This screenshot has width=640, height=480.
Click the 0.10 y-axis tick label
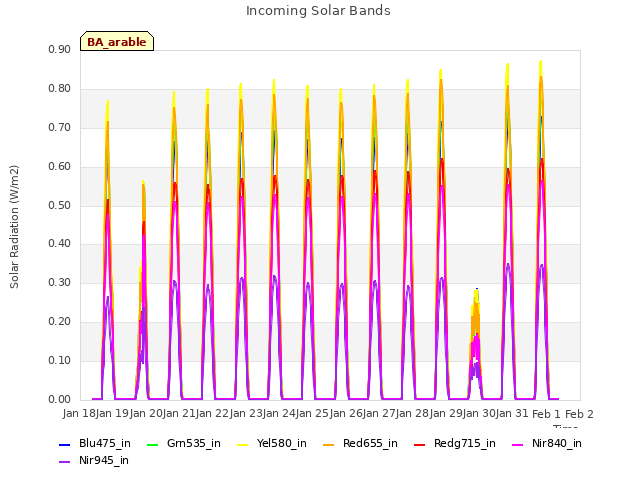(x=60, y=360)
